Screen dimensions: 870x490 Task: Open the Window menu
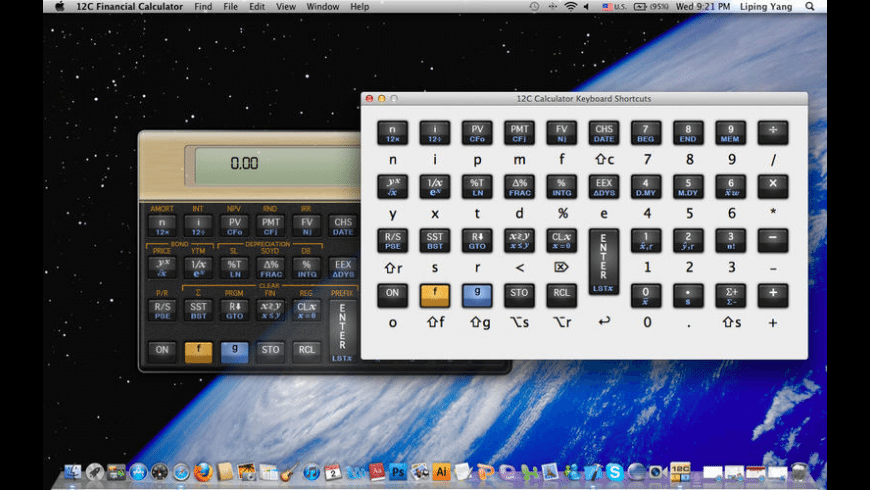click(322, 7)
